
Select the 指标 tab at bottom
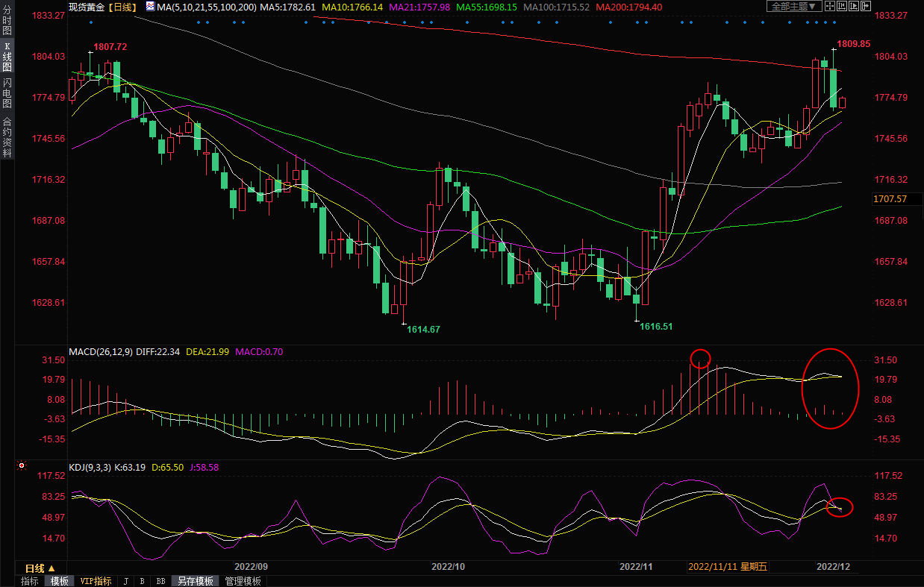[x=30, y=581]
